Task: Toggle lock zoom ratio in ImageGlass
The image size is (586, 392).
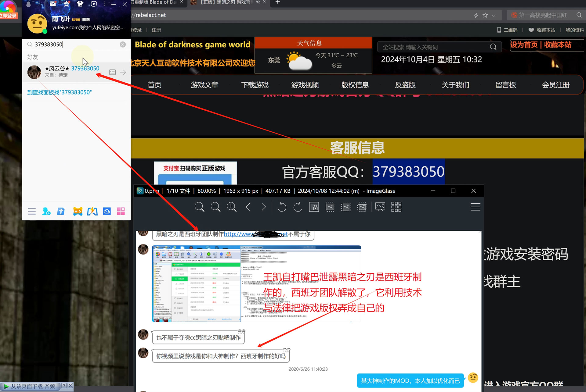Action: [x=314, y=207]
